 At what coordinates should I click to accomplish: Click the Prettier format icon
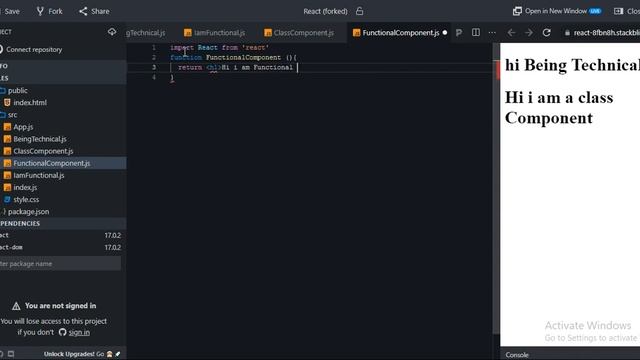459,32
